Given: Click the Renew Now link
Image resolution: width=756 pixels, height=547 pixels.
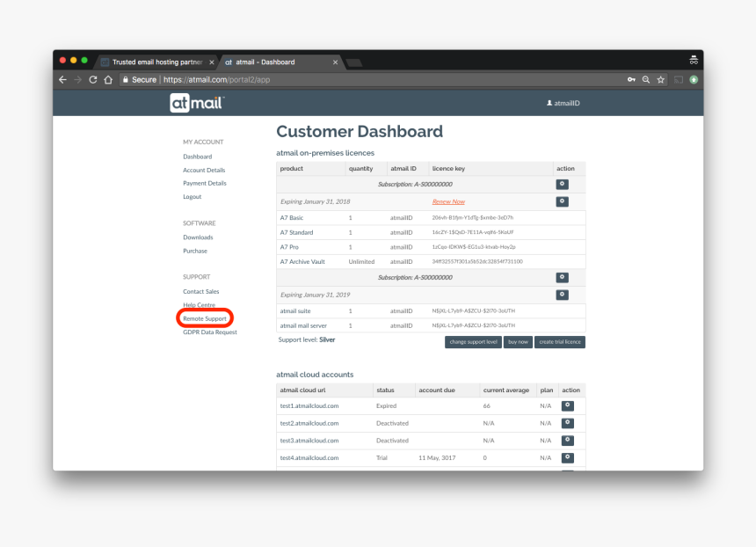Looking at the screenshot, I should 448,201.
